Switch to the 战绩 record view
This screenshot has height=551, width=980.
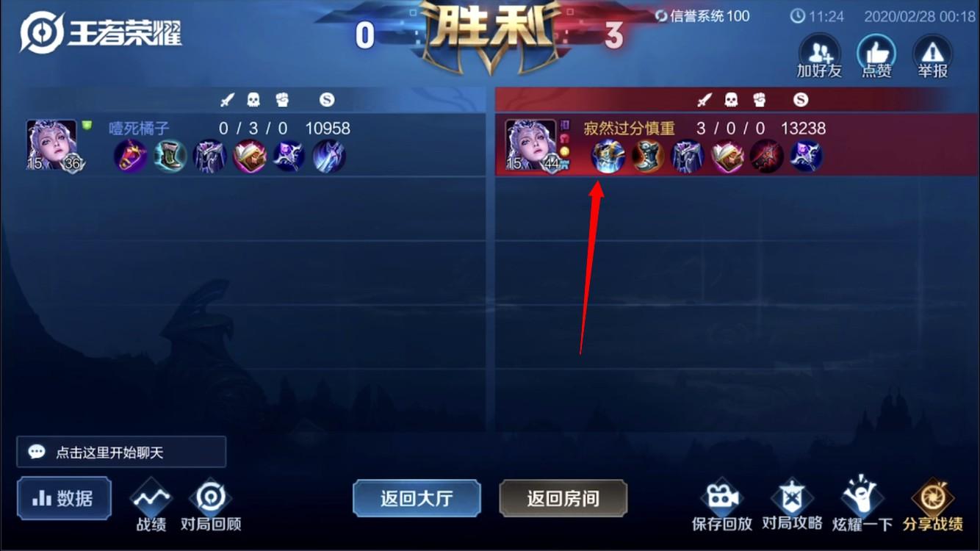point(151,505)
